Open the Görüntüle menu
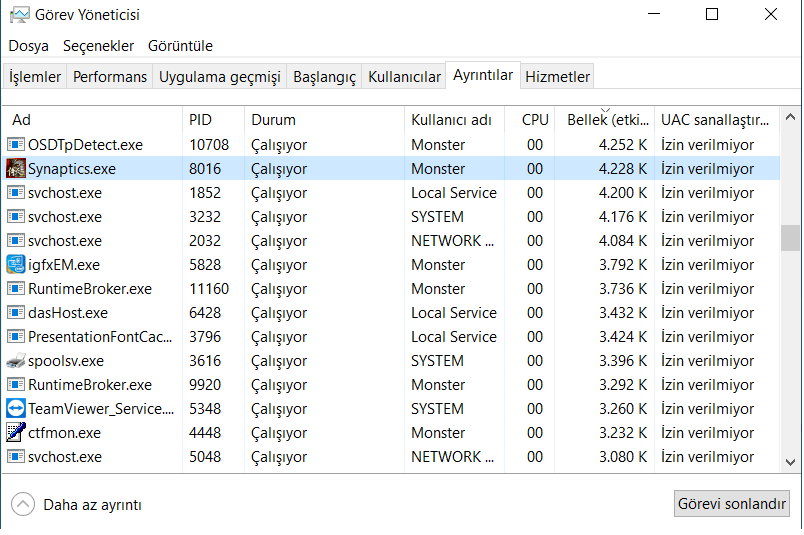 pyautogui.click(x=180, y=46)
